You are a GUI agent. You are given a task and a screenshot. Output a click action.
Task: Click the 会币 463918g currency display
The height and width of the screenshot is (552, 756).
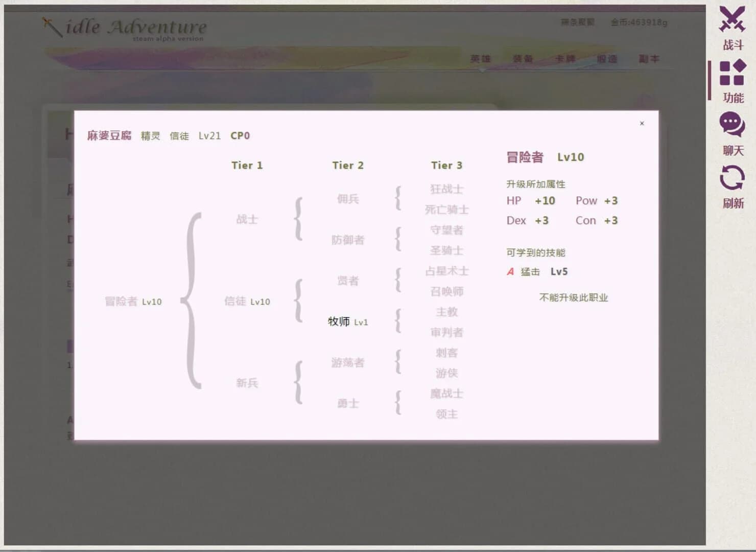[640, 22]
